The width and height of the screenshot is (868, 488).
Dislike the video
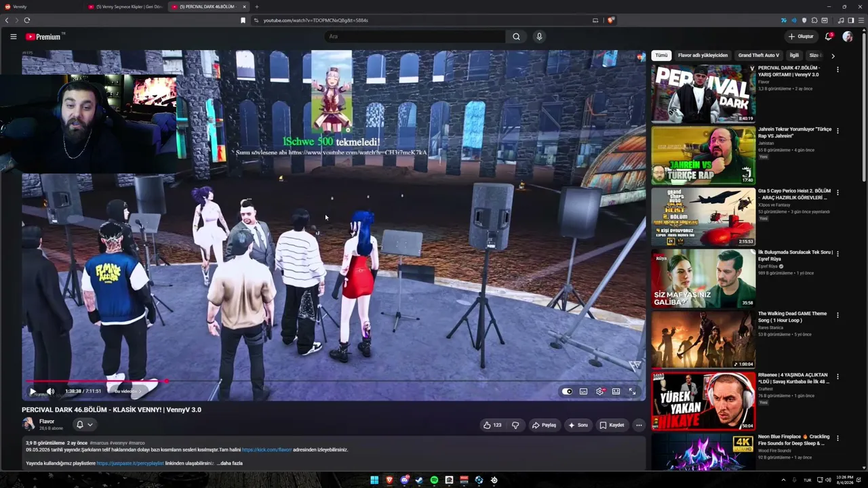click(x=515, y=425)
